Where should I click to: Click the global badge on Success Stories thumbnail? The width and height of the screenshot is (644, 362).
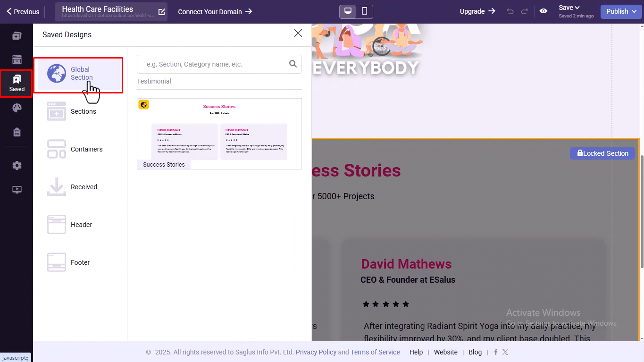(144, 105)
